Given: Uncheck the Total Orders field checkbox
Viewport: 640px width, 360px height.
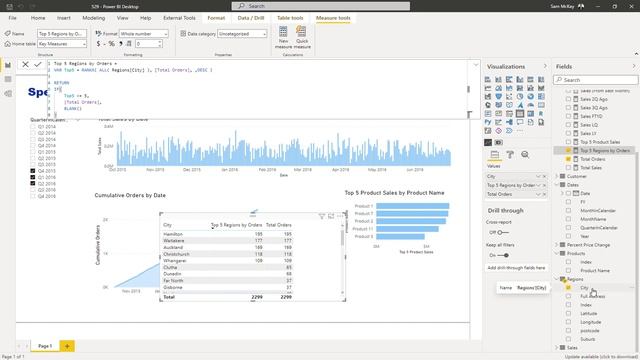Looking at the screenshot, I should [x=568, y=159].
